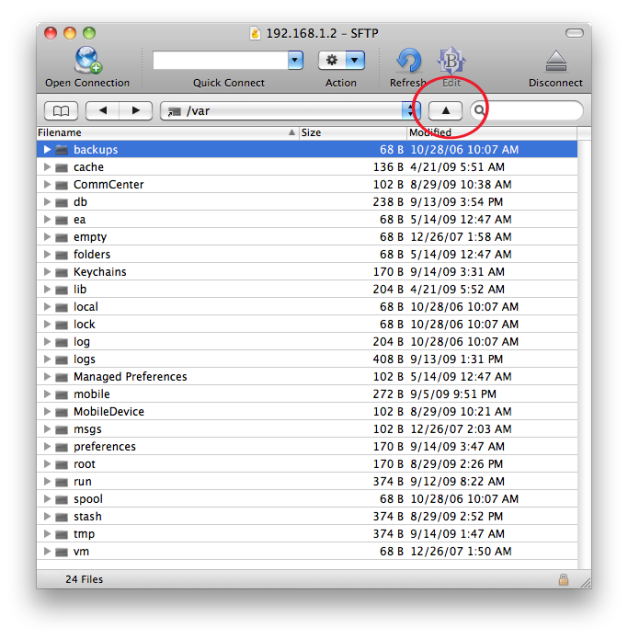
Task: Expand the Managed Preferences folder triangle
Action: 47,377
